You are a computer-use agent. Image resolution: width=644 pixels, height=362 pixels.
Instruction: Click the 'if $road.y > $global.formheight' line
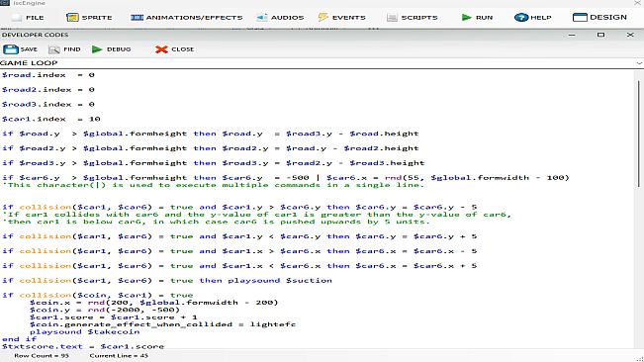210,134
